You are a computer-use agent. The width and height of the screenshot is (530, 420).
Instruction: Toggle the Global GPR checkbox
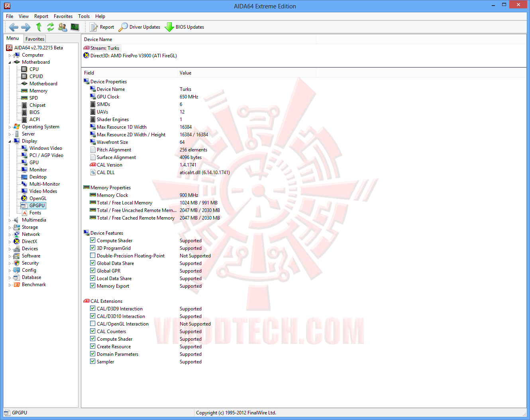pos(93,271)
